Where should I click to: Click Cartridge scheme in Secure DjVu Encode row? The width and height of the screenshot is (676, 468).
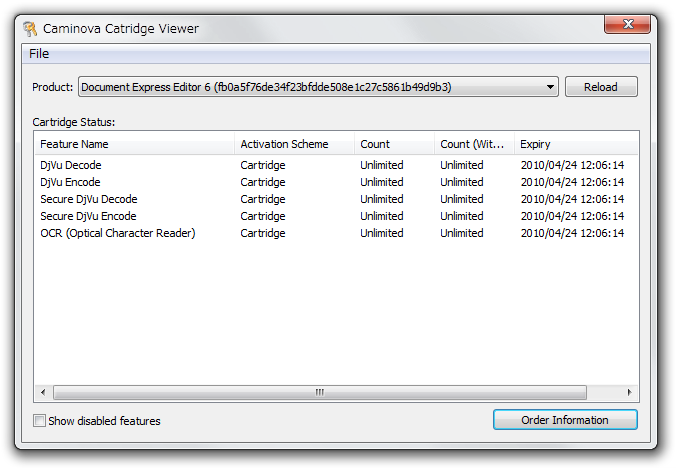coord(263,216)
